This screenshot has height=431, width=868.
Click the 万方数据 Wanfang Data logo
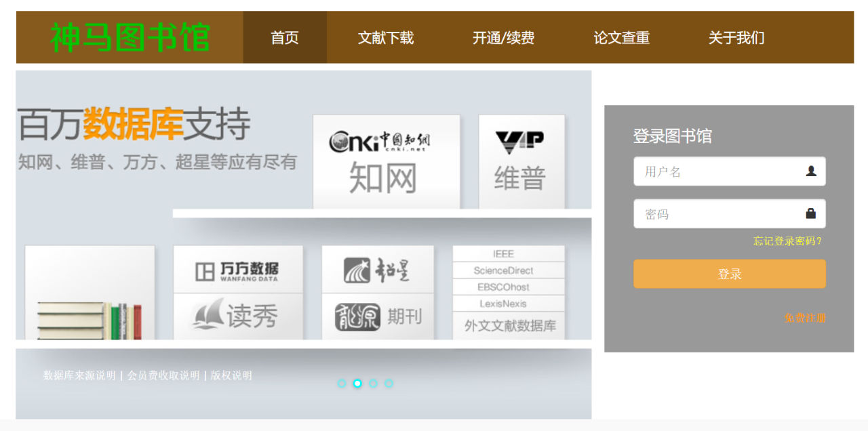coord(238,271)
